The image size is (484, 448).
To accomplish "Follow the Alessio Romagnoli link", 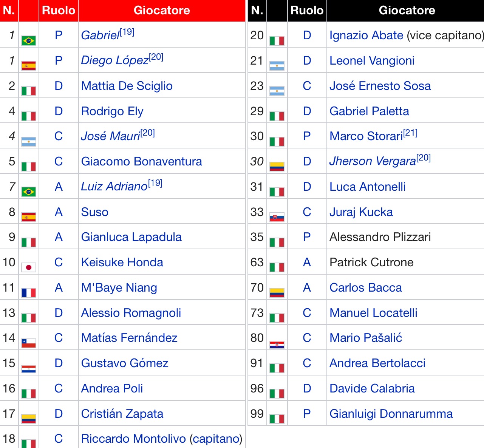I will point(131,313).
